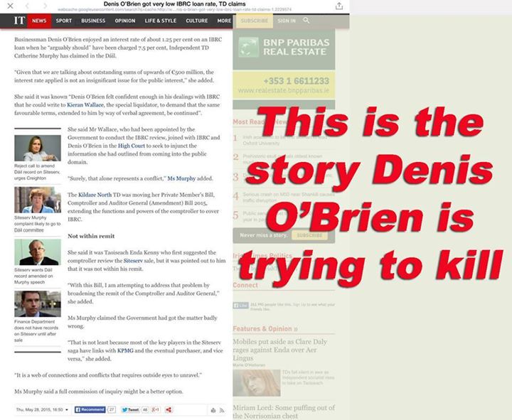Expand the article date dropdown arrow
Image resolution: width=512 pixels, height=420 pixels.
click(67, 409)
